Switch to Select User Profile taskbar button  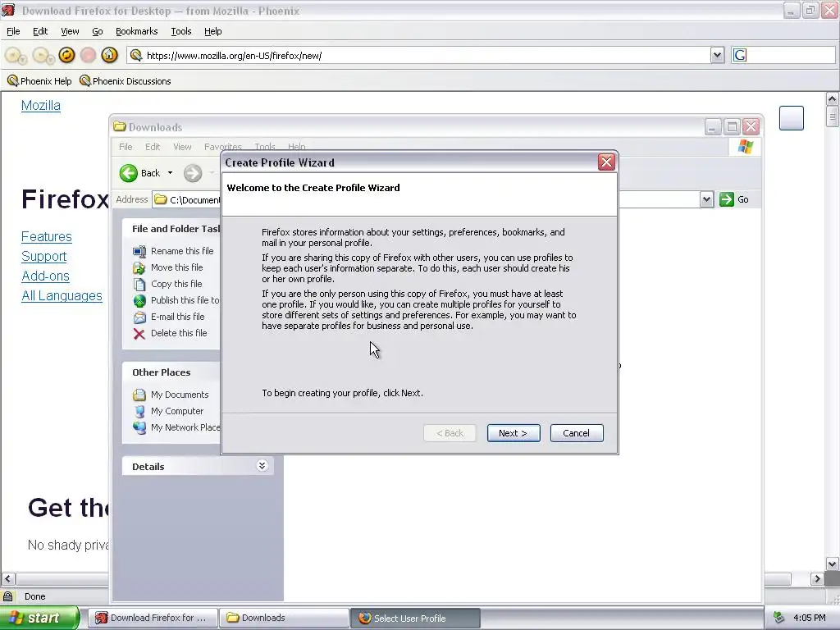pyautogui.click(x=415, y=618)
